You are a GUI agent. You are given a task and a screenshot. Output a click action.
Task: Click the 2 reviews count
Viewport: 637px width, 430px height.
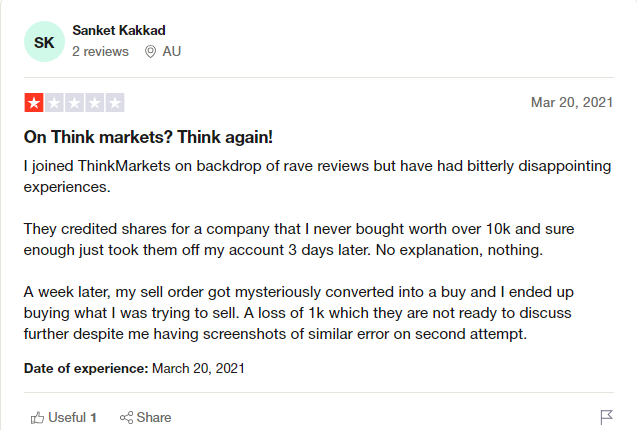coord(100,52)
